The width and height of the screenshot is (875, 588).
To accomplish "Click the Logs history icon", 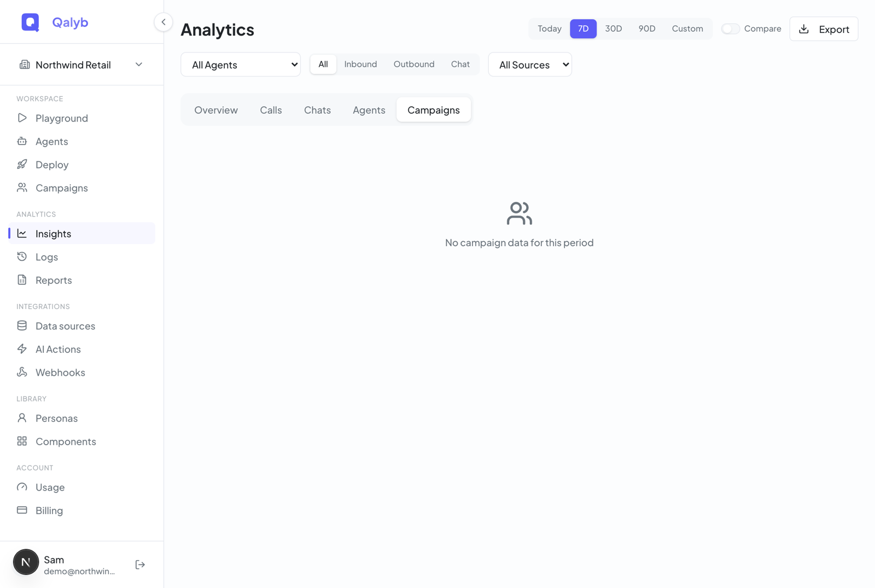I will 22,257.
